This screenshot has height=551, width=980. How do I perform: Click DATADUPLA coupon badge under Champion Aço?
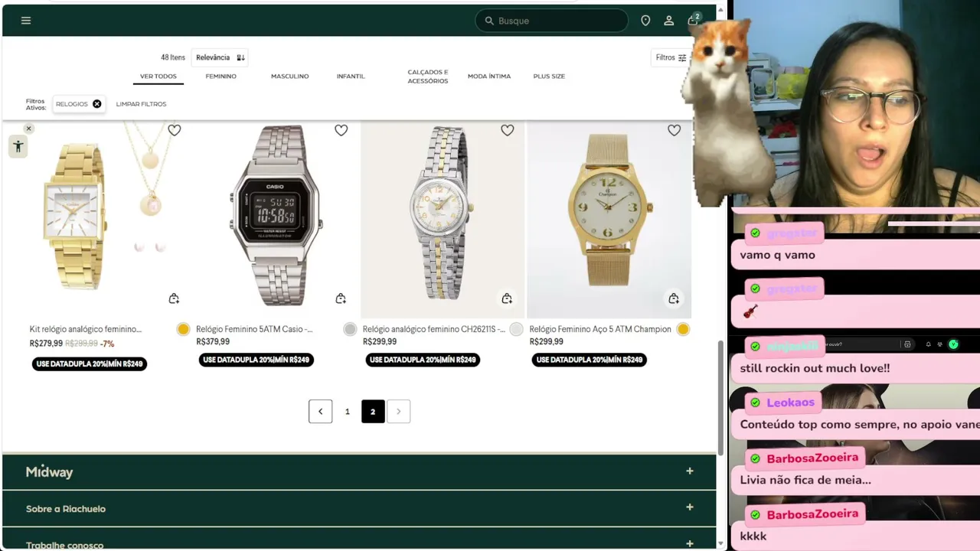click(590, 360)
